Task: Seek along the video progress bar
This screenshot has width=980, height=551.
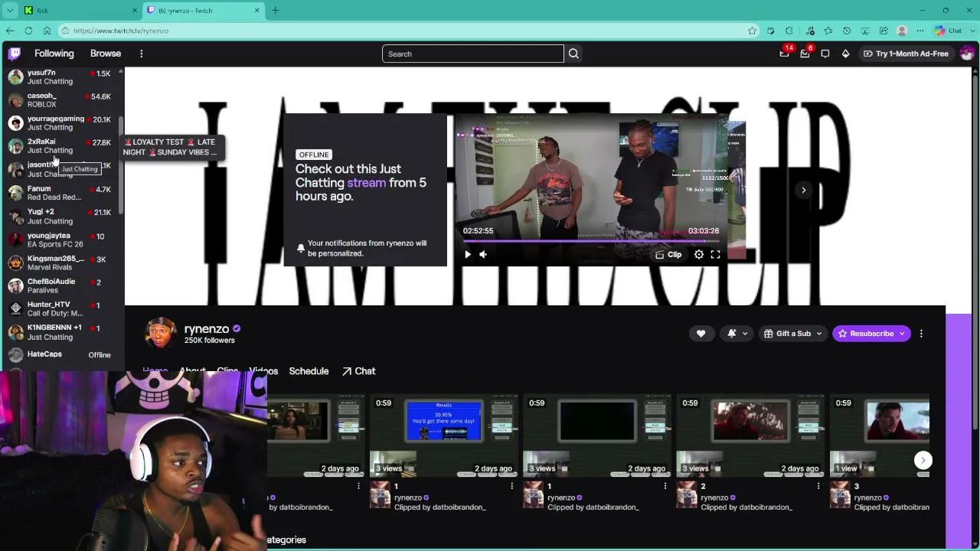Action: coord(591,240)
